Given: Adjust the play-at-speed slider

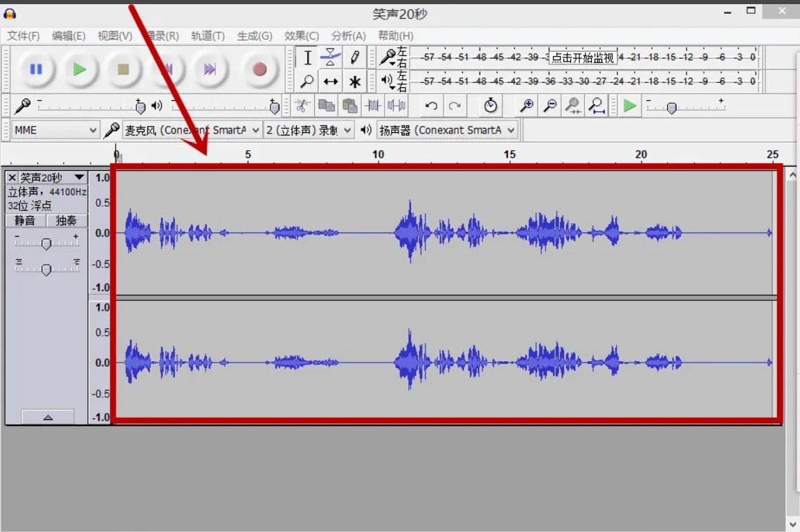Looking at the screenshot, I should point(672,108).
